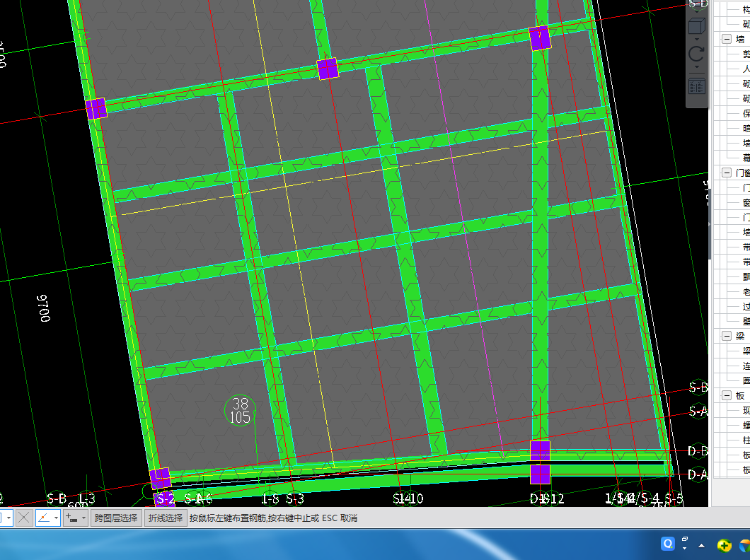Open the plus-rectangle tool dropdown arrow
This screenshot has height=560, width=750.
pos(83,518)
